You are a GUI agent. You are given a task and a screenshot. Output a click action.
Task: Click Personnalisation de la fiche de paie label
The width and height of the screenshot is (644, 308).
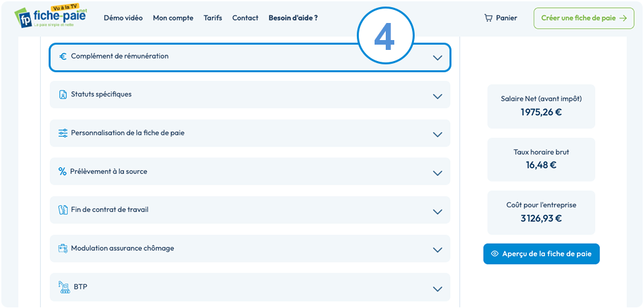pyautogui.click(x=127, y=133)
